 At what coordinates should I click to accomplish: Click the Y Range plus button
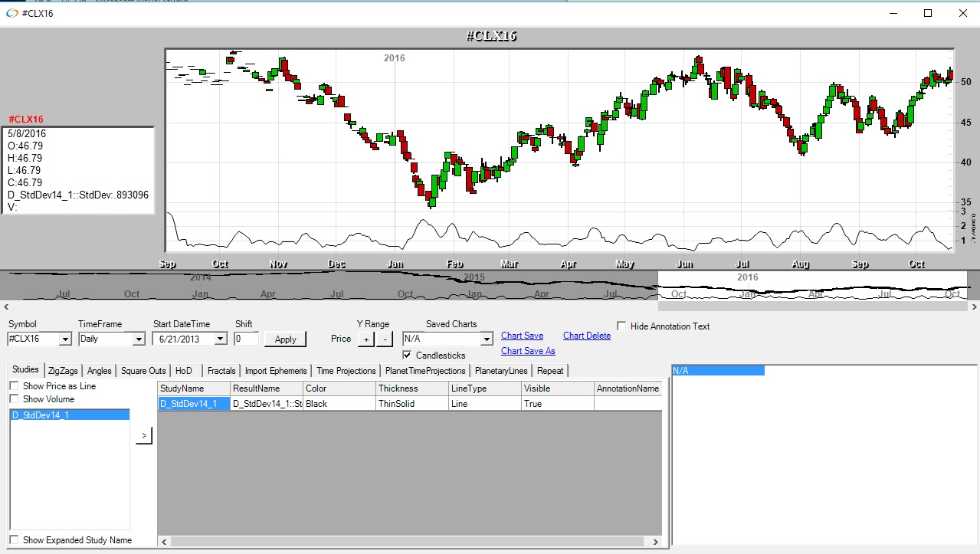(x=366, y=339)
